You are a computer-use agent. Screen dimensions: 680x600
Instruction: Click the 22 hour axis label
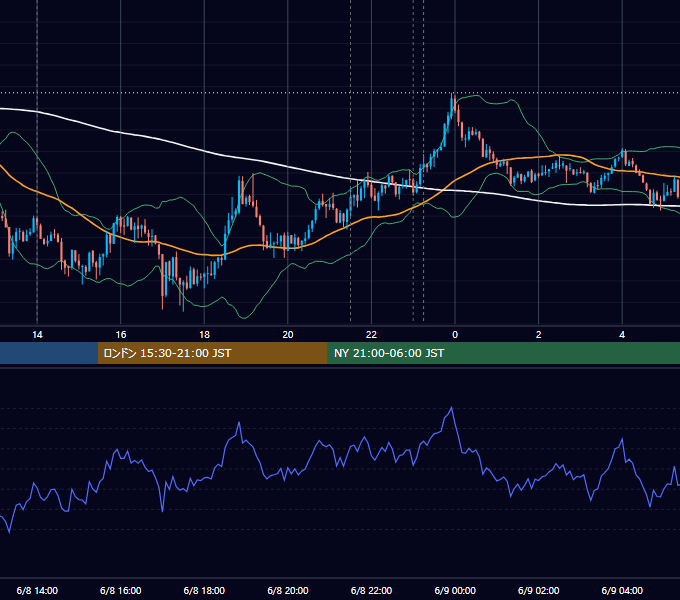pos(371,335)
